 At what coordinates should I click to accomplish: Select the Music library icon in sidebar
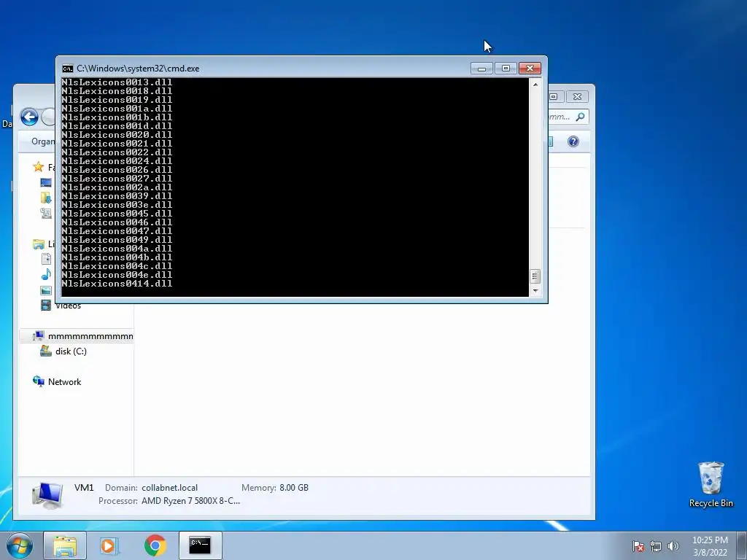pyautogui.click(x=46, y=274)
